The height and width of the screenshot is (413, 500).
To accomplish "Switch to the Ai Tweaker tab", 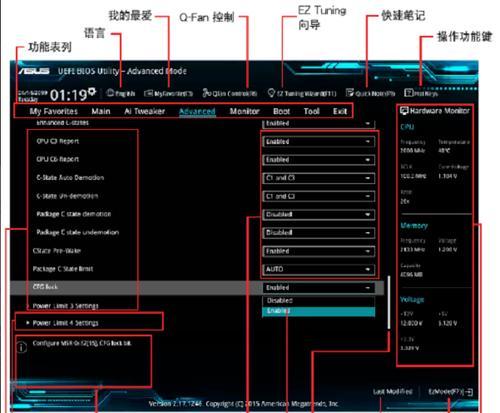I will click(144, 111).
